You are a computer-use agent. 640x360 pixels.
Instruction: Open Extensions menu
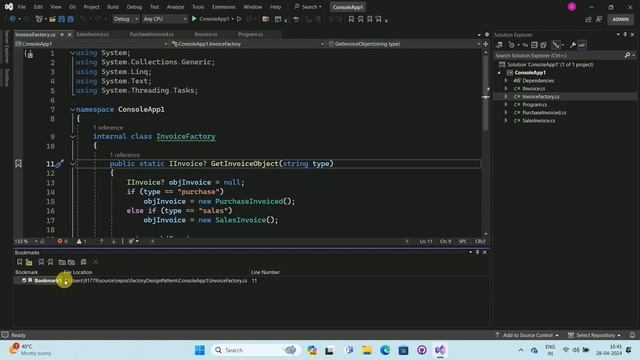[224, 7]
